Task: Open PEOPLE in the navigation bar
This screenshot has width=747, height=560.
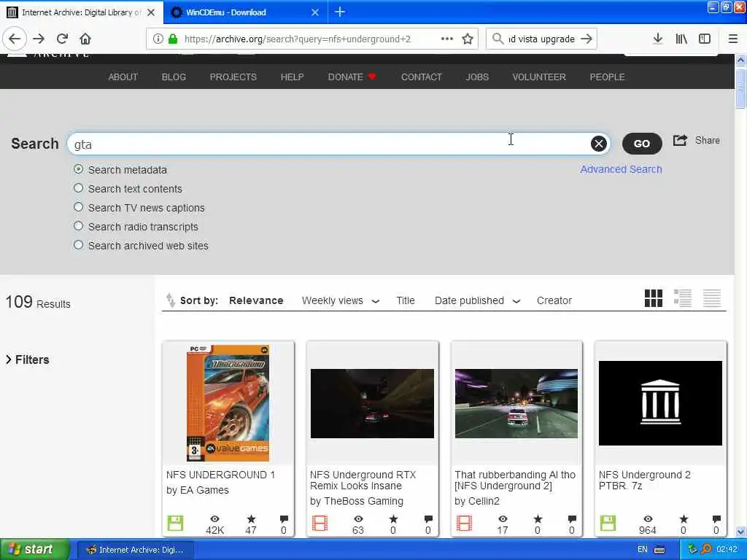Action: pos(607,77)
